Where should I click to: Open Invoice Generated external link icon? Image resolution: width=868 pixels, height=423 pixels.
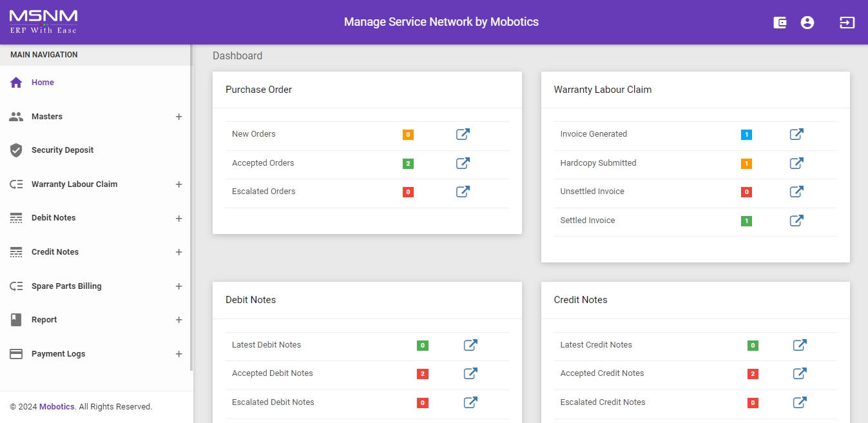pyautogui.click(x=796, y=134)
